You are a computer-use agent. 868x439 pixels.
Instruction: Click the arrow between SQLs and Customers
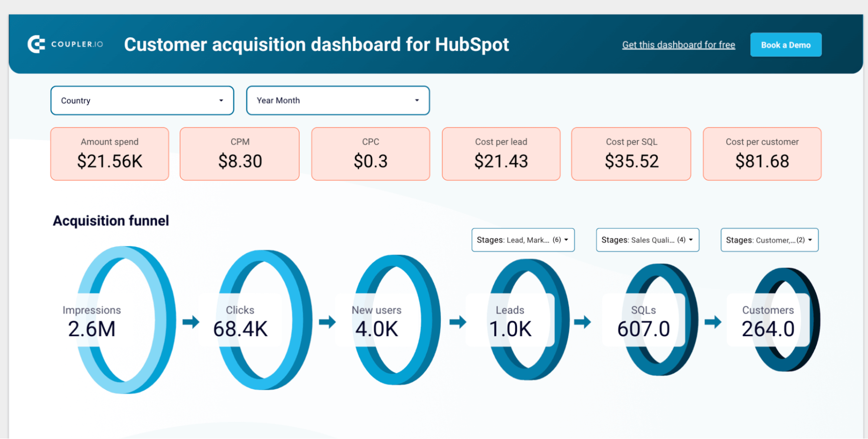point(713,322)
